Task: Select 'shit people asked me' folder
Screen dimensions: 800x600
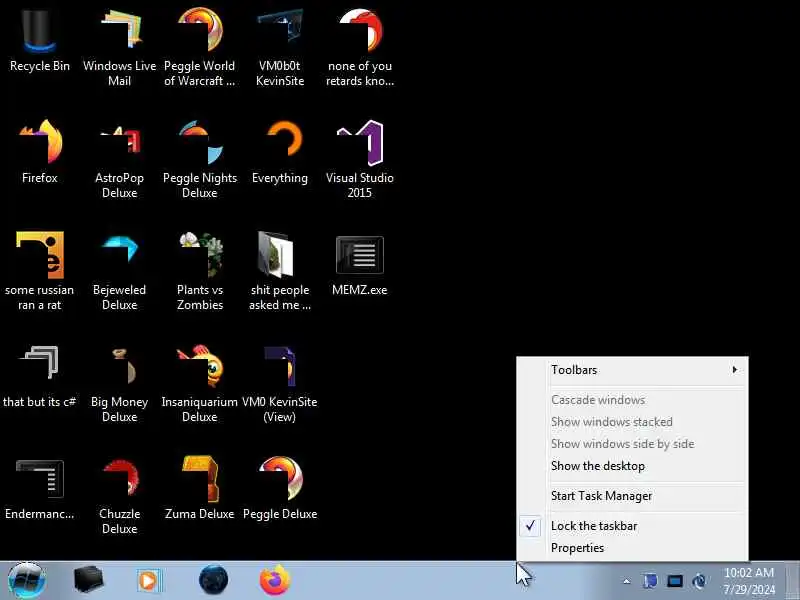Action: pos(280,270)
